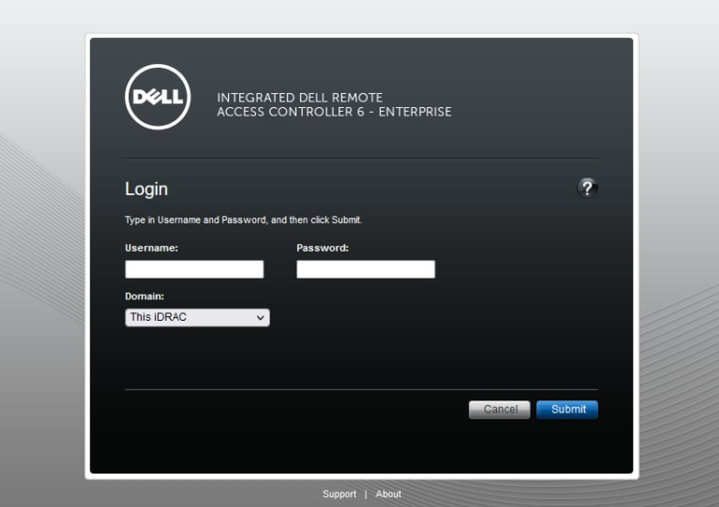
Task: Click the pipe separator between Support and About
Action: 365,494
